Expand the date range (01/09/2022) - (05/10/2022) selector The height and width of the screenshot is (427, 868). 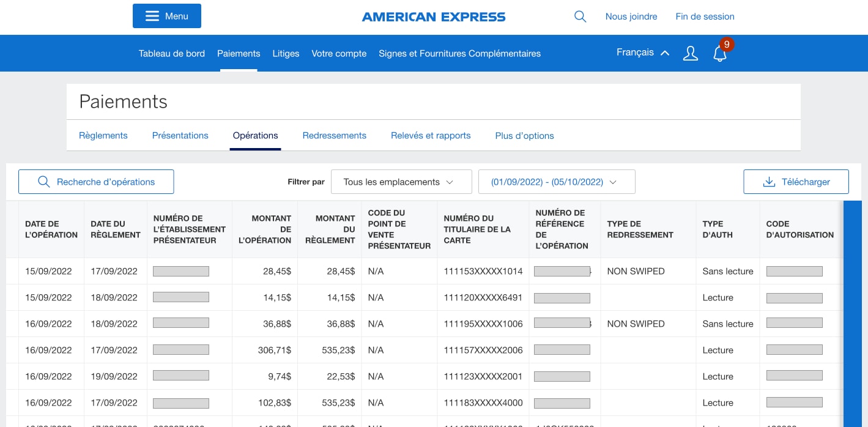557,182
